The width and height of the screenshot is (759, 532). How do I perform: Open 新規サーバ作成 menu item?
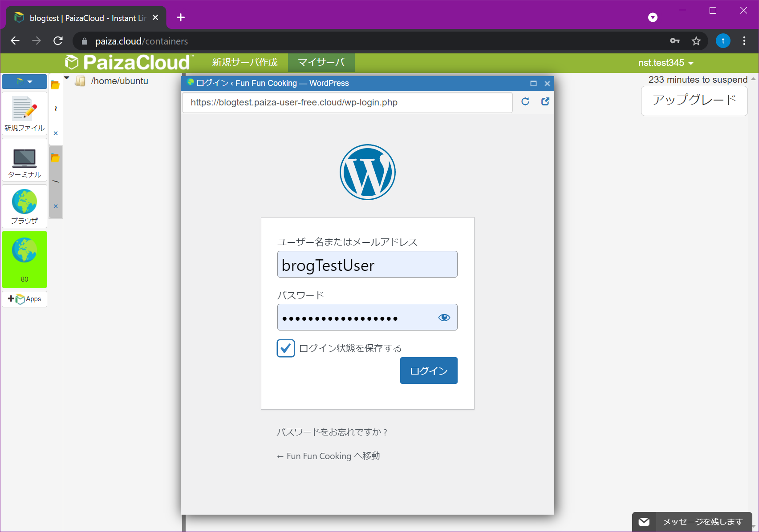click(245, 63)
